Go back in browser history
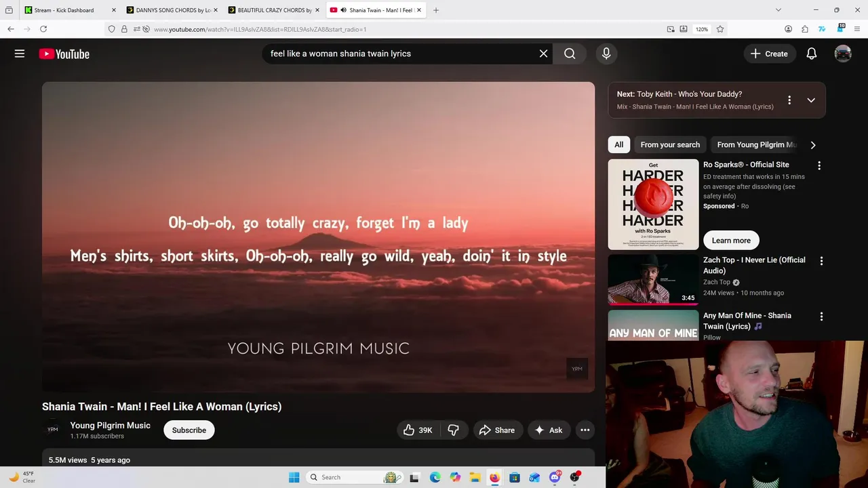The image size is (868, 488). pyautogui.click(x=11, y=29)
